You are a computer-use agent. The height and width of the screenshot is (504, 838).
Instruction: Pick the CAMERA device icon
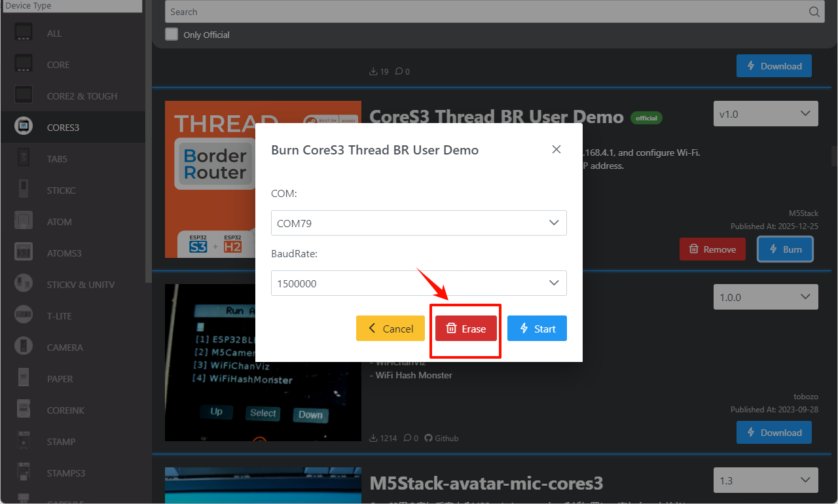24,348
